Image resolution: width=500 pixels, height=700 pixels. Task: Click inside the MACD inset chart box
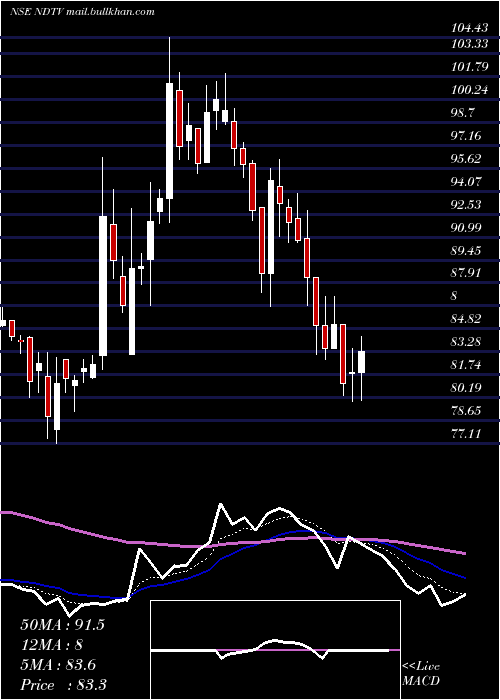click(x=275, y=650)
